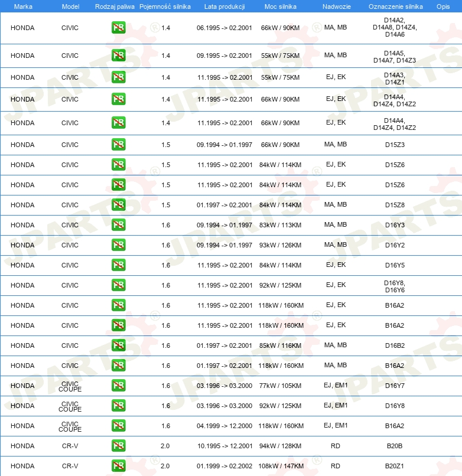Click the Nadwozie column header
462x476 pixels.
(x=337, y=6)
